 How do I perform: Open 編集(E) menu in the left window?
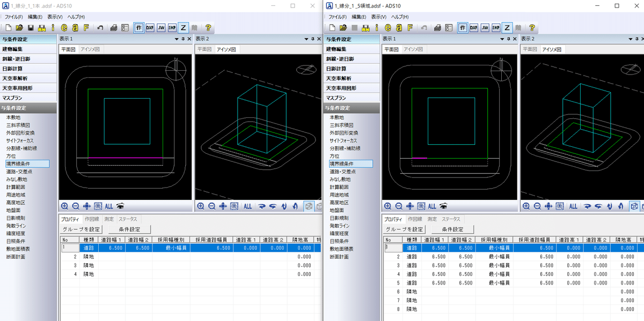pyautogui.click(x=36, y=17)
